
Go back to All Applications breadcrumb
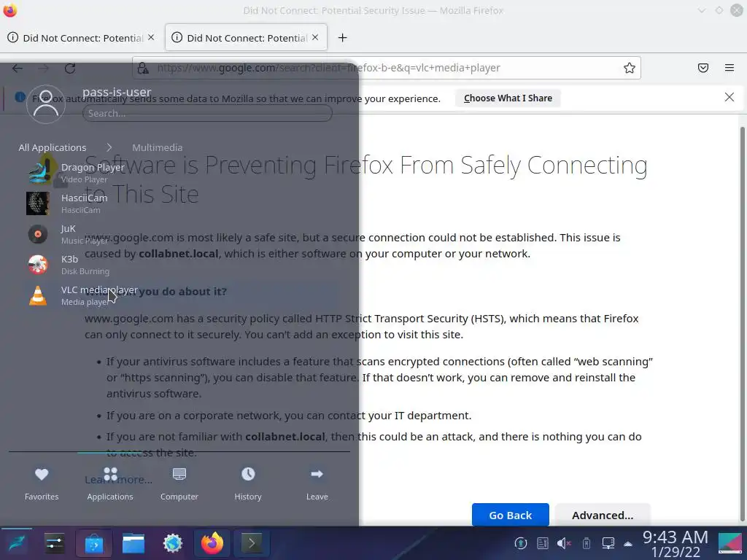tap(53, 147)
